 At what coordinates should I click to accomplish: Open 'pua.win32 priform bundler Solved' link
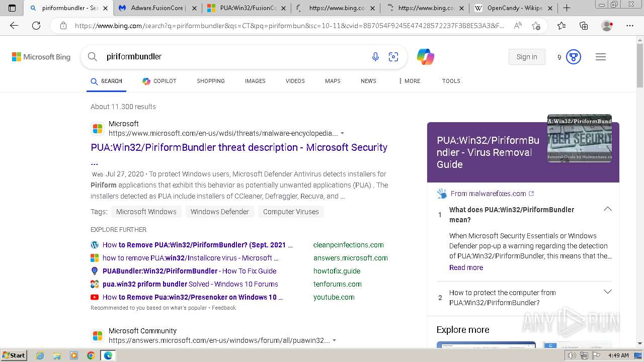[190, 284]
